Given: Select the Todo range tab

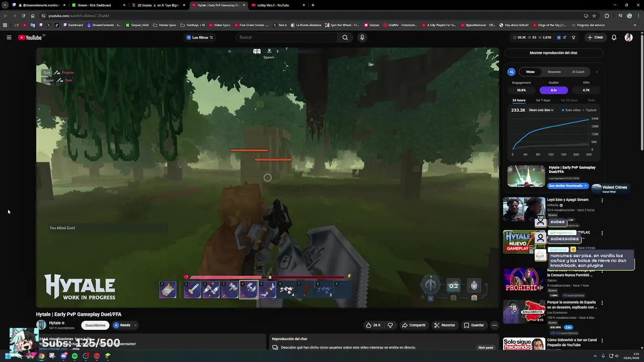Looking at the screenshot, I should [x=591, y=100].
